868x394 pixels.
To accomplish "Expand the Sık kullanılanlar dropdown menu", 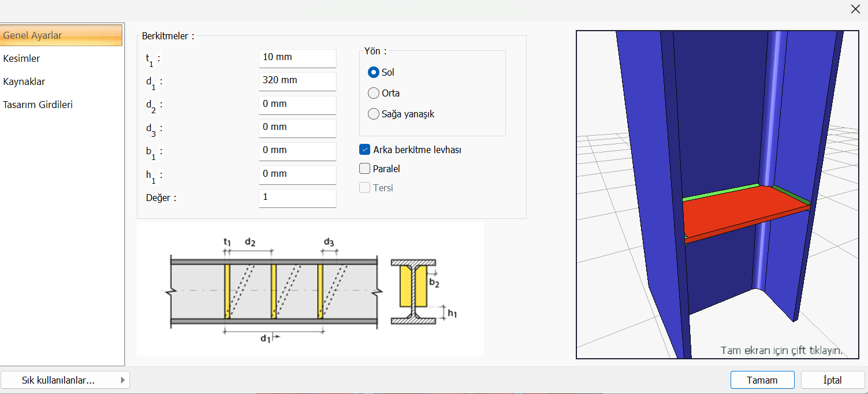I will (x=65, y=380).
